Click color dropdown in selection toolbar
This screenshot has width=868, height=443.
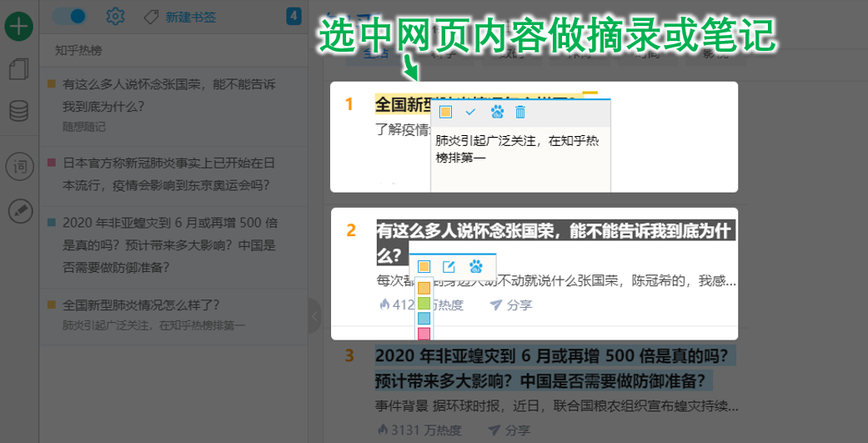pos(424,266)
